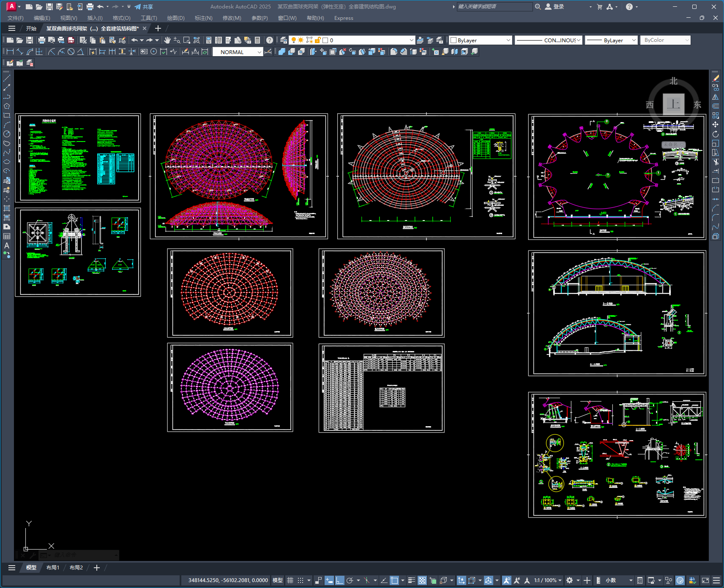This screenshot has width=724, height=588.
Task: Switch to the 布局1 layout tab
Action: coord(53,568)
